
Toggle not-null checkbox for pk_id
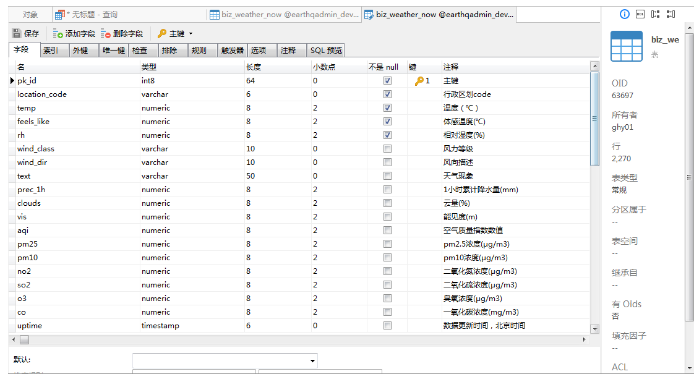387,81
